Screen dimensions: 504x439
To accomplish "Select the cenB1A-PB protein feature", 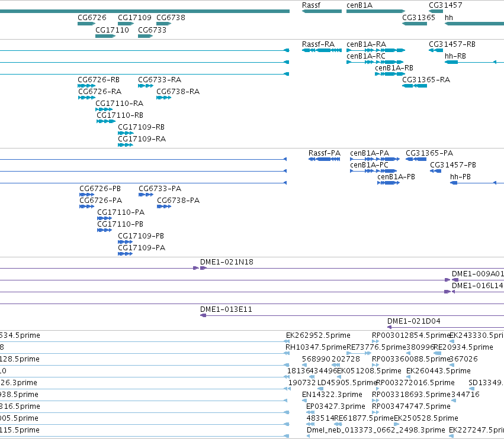I will [389, 183].
